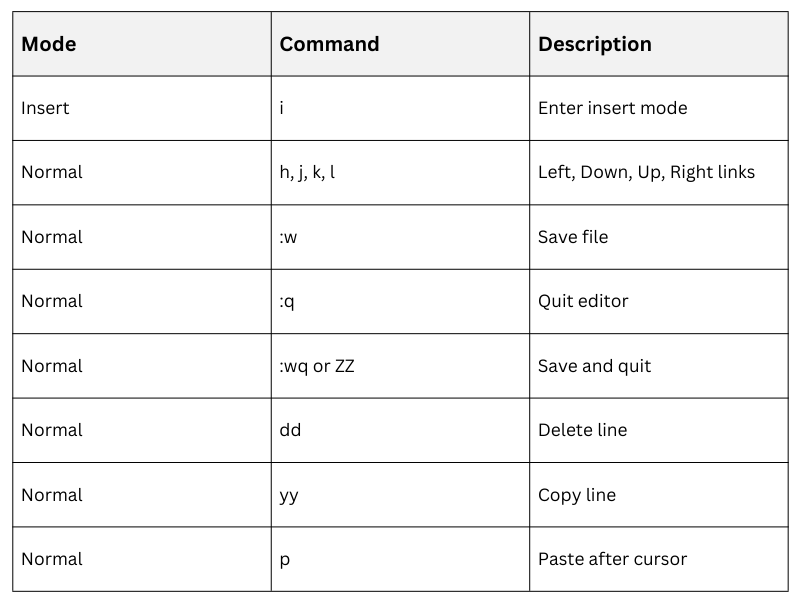The height and width of the screenshot is (600, 800).
Task: Click the ':wq or ZZ' command cell
Action: coord(317,366)
